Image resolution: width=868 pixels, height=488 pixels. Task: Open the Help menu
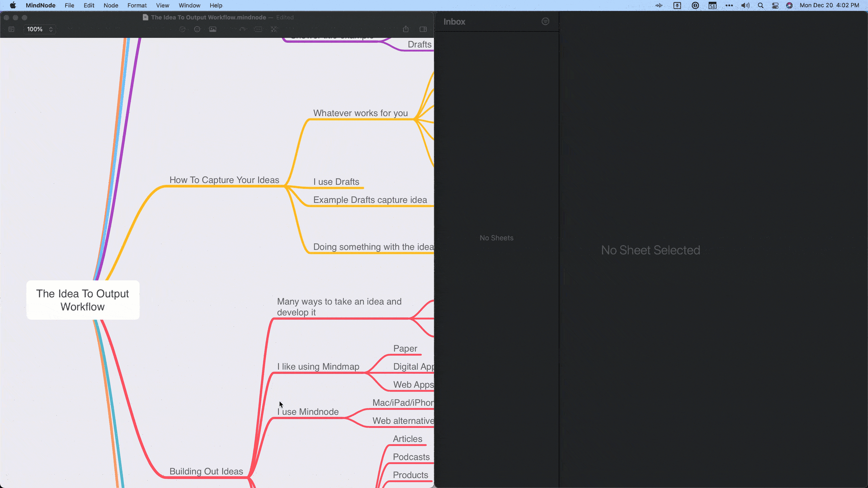[216, 5]
